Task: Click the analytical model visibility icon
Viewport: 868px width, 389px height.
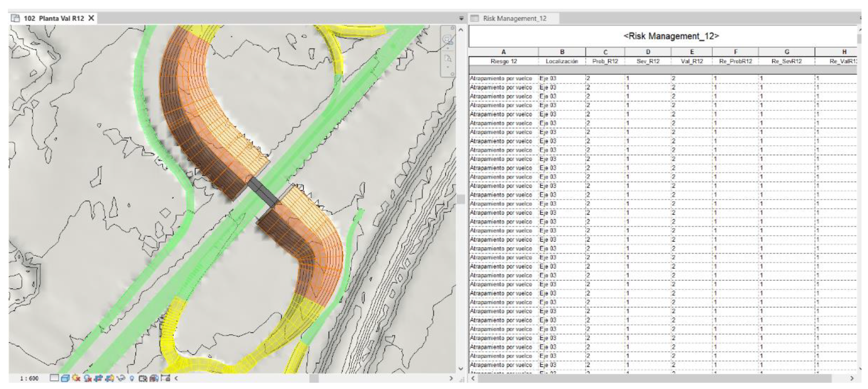Action: pyautogui.click(x=154, y=378)
